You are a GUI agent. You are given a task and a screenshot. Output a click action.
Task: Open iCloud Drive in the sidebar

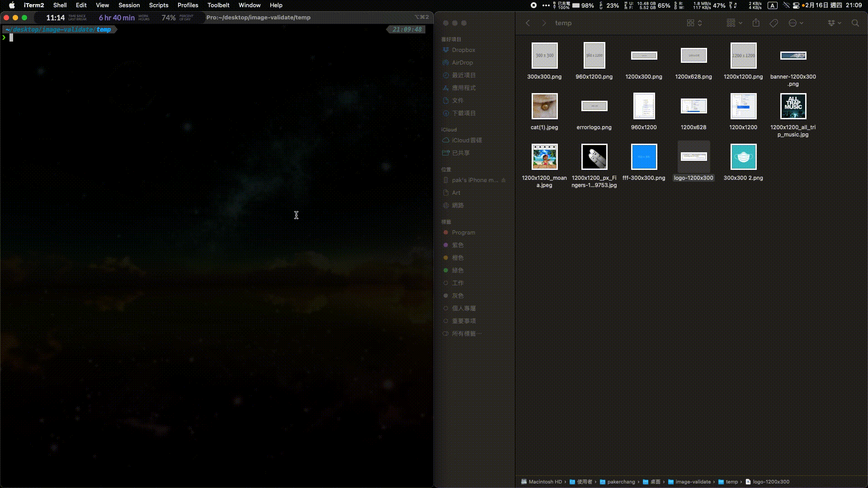pos(467,141)
